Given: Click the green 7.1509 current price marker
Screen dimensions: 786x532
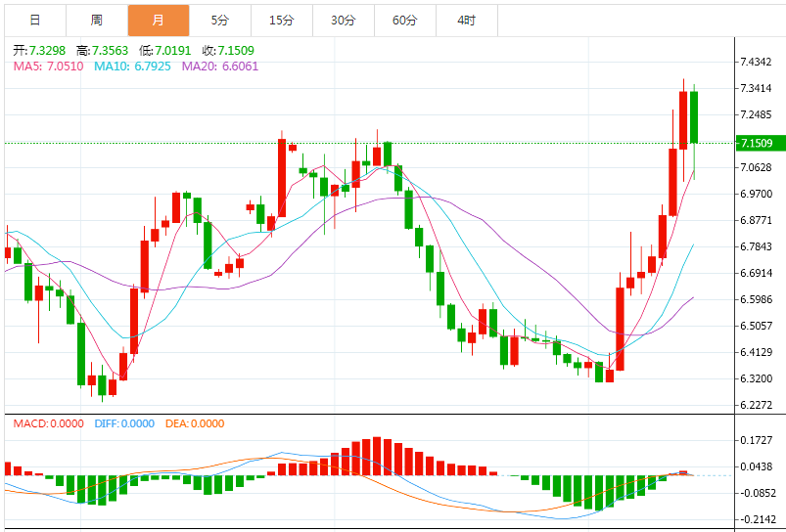Looking at the screenshot, I should click(757, 144).
